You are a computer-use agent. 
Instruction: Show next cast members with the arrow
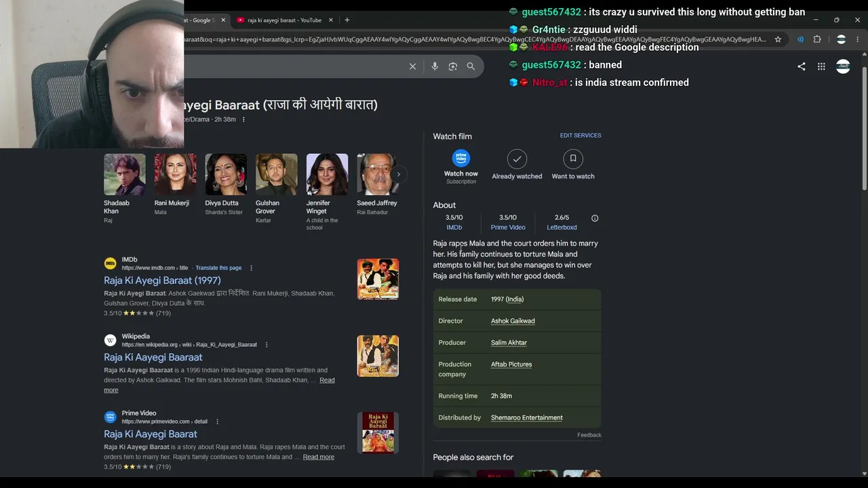click(x=399, y=174)
